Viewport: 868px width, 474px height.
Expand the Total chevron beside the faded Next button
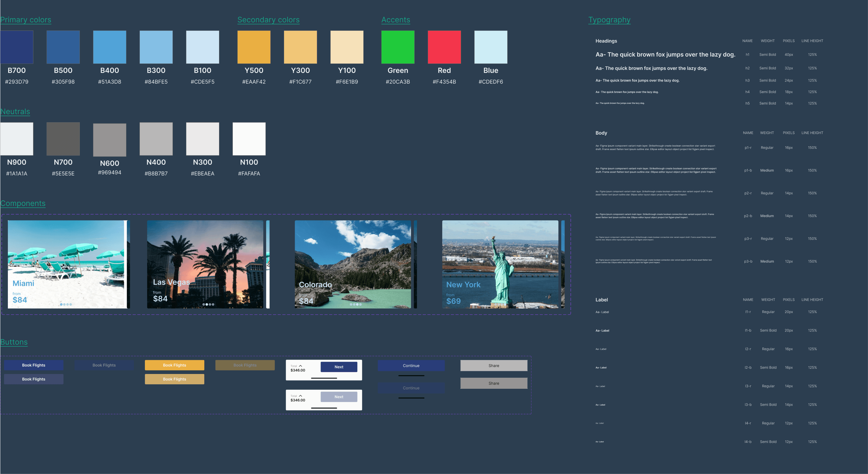point(300,396)
